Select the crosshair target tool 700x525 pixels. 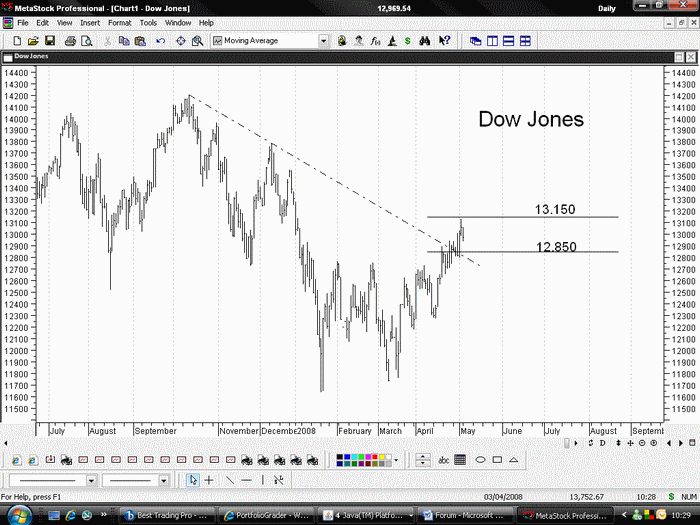point(181,41)
